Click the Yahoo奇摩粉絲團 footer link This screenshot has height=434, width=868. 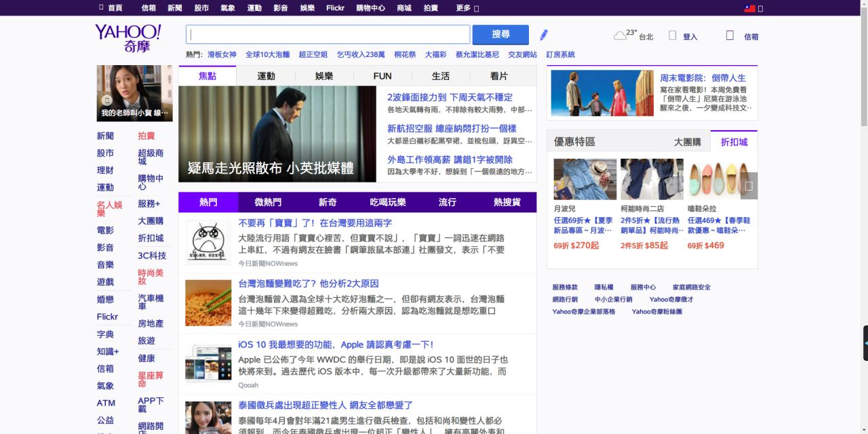tap(657, 312)
